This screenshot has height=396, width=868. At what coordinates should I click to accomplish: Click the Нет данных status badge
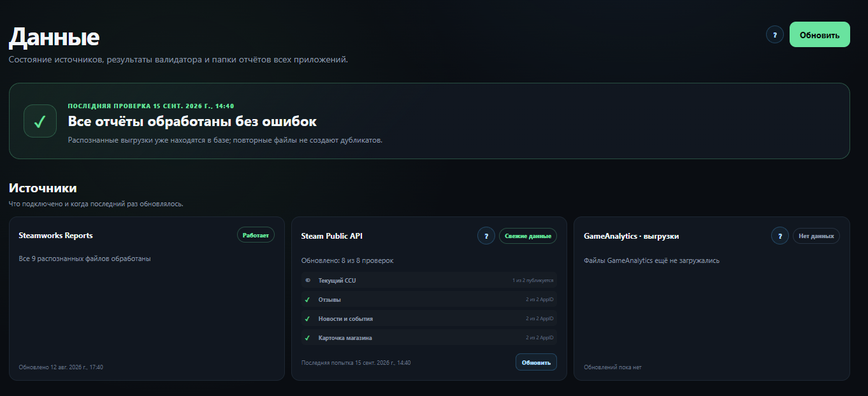816,236
